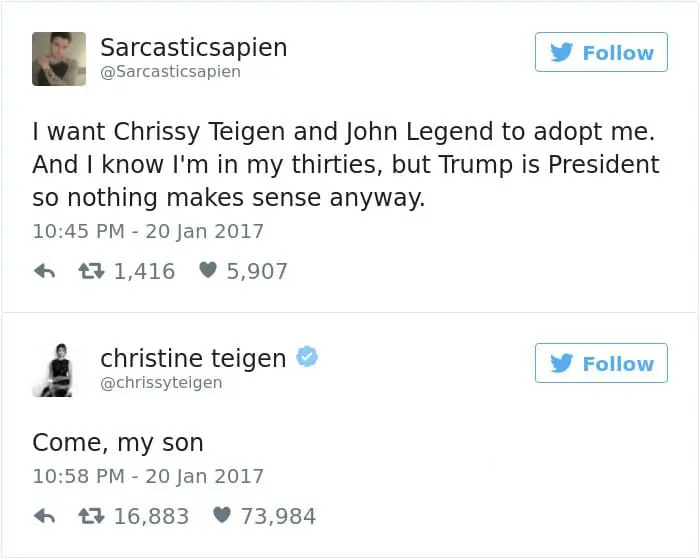The image size is (700, 559).
Task: Open christine teigen's avatar image
Action: point(53,369)
